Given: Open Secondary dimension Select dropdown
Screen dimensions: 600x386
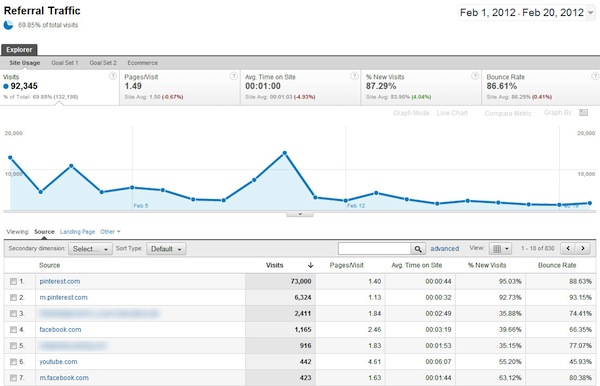Looking at the screenshot, I should [x=90, y=249].
